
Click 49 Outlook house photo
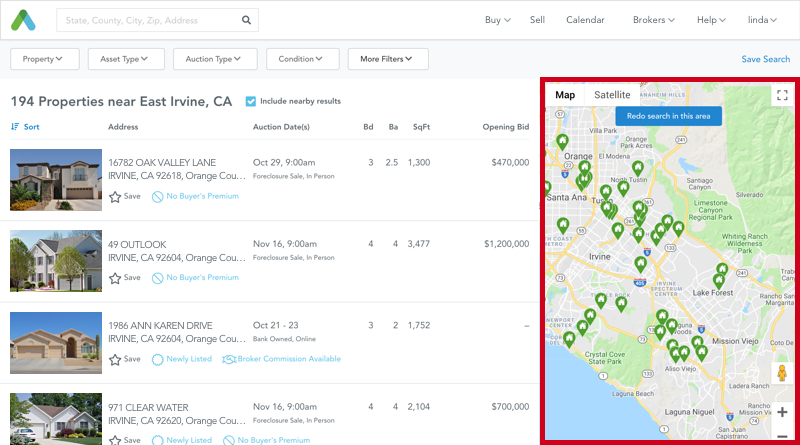pyautogui.click(x=56, y=261)
